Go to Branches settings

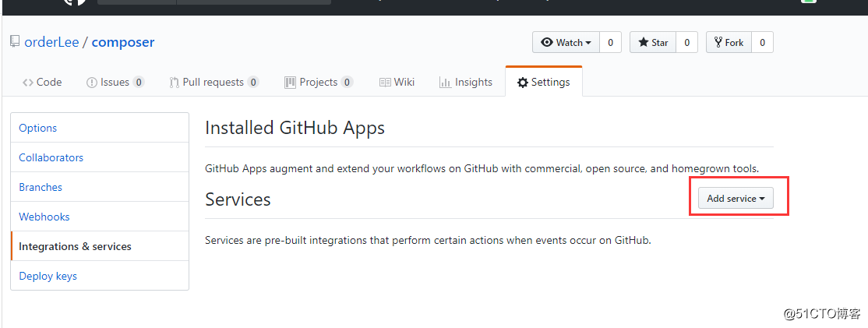click(x=100, y=187)
